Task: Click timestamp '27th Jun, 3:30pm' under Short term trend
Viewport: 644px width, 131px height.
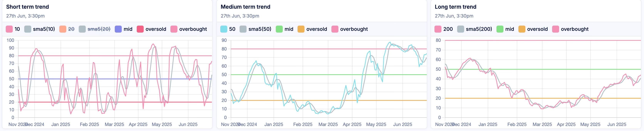Action: [x=25, y=16]
